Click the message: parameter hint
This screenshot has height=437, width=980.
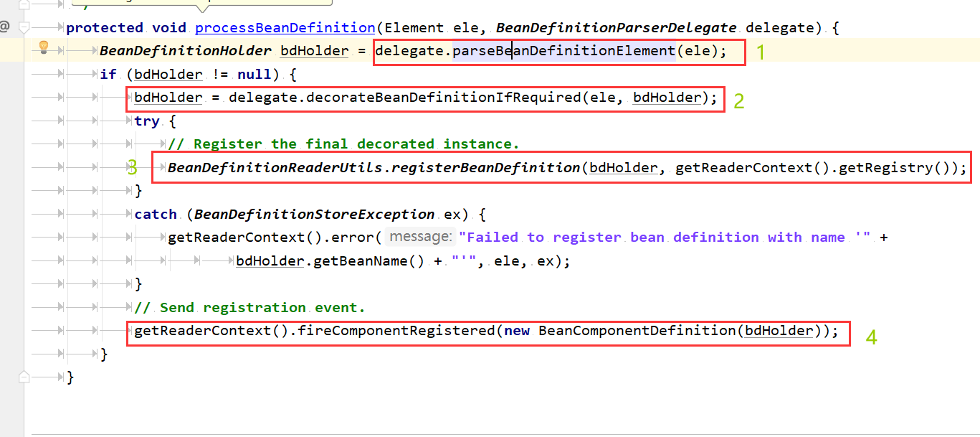[420, 238]
